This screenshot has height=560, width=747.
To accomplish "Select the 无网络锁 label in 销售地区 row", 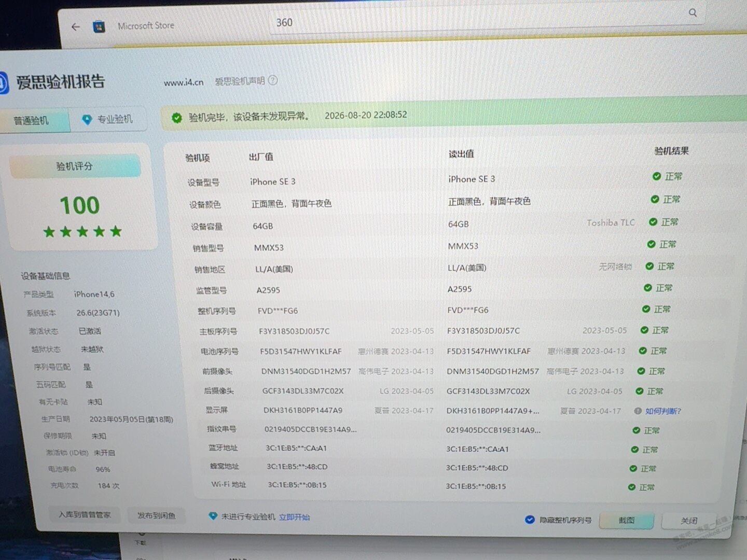I will click(x=615, y=267).
